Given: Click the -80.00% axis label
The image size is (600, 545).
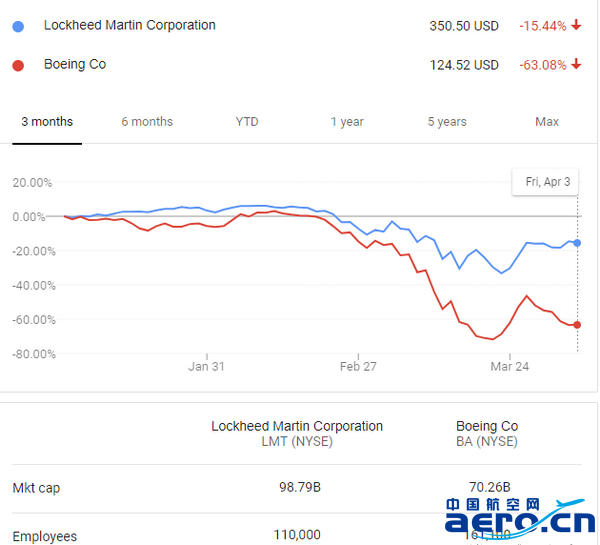Looking at the screenshot, I should coord(34,354).
